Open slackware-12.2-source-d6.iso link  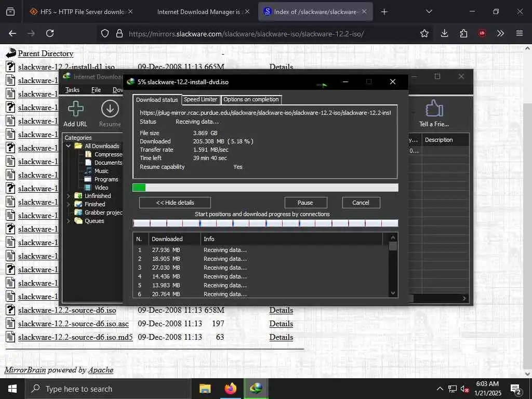[x=67, y=310]
